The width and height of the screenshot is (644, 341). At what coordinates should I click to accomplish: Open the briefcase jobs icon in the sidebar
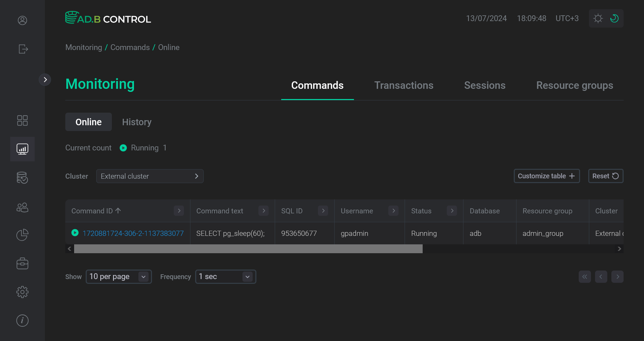pyautogui.click(x=22, y=263)
